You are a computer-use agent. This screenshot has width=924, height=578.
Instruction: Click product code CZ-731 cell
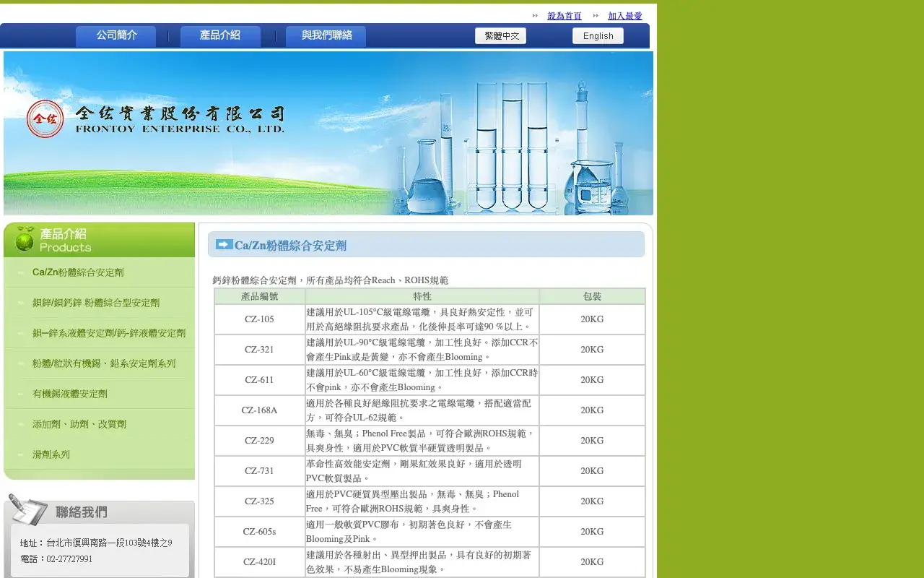(x=259, y=471)
